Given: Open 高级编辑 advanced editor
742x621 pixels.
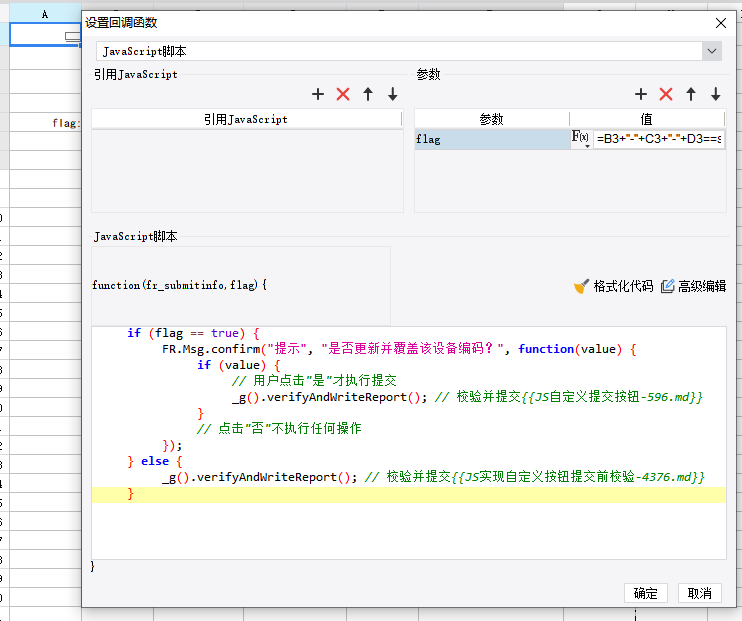Looking at the screenshot, I should 693,286.
